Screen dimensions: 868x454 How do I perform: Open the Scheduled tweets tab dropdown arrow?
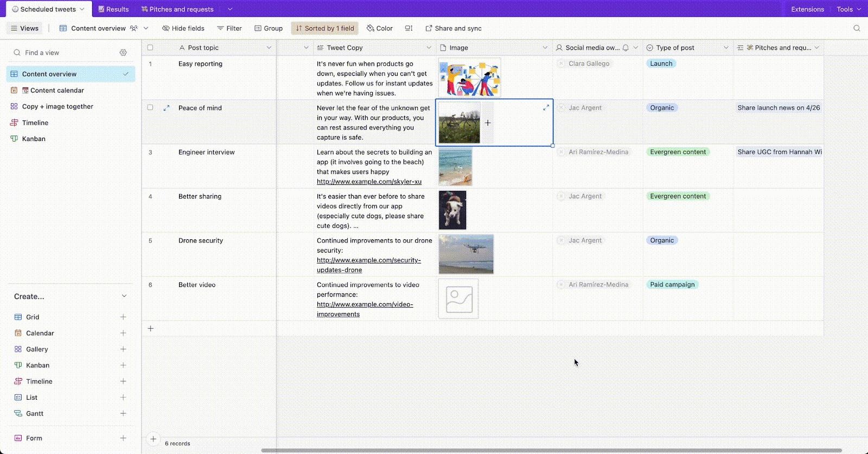click(x=82, y=9)
